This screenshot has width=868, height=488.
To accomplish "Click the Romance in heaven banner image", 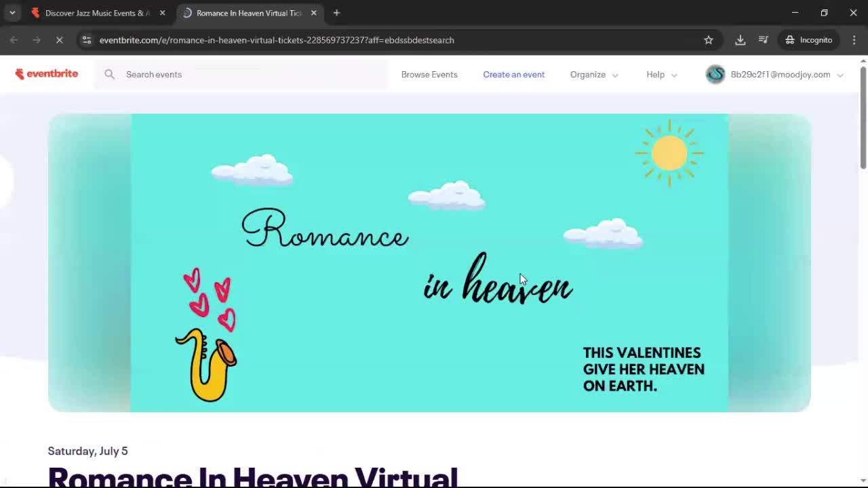I will tap(429, 263).
